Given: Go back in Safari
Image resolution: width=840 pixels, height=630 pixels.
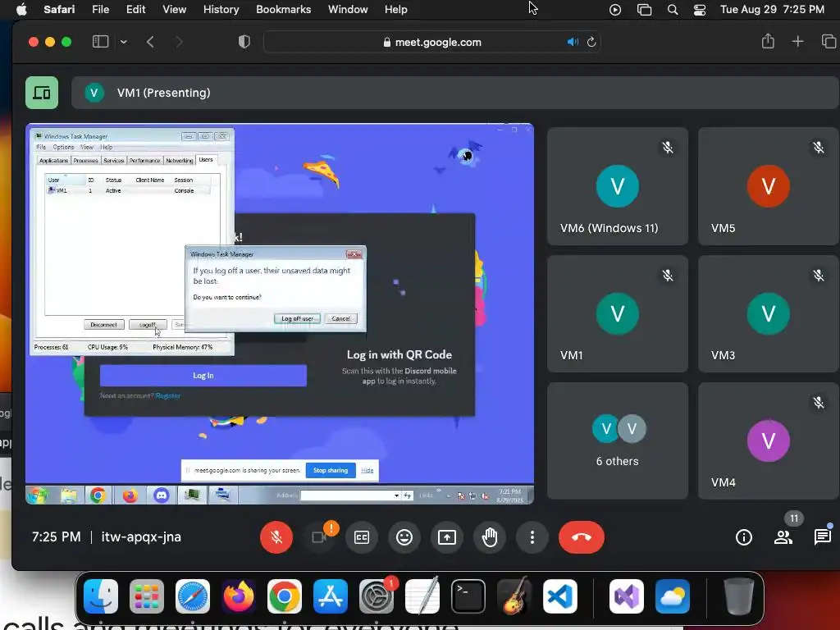Looking at the screenshot, I should [151, 42].
